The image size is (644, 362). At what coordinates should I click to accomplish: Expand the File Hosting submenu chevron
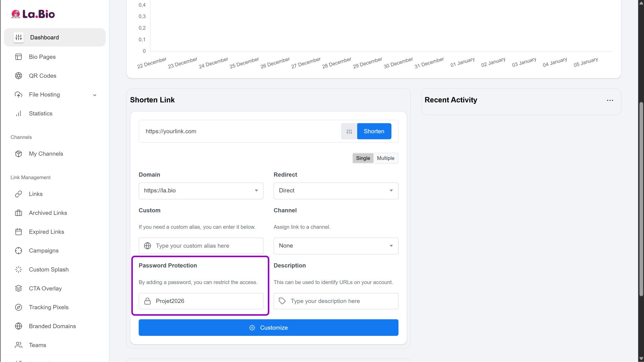tap(95, 95)
